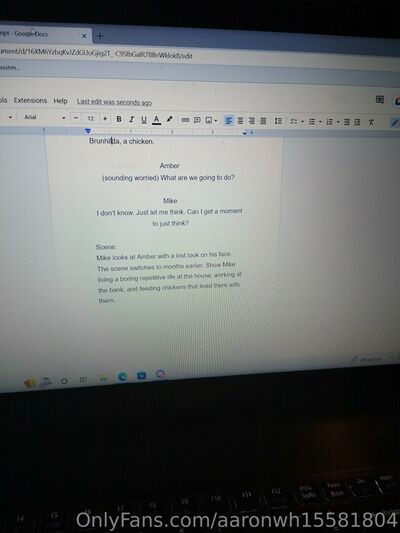Clear formatting with the toolbar icon
The image size is (400, 533).
(371, 122)
